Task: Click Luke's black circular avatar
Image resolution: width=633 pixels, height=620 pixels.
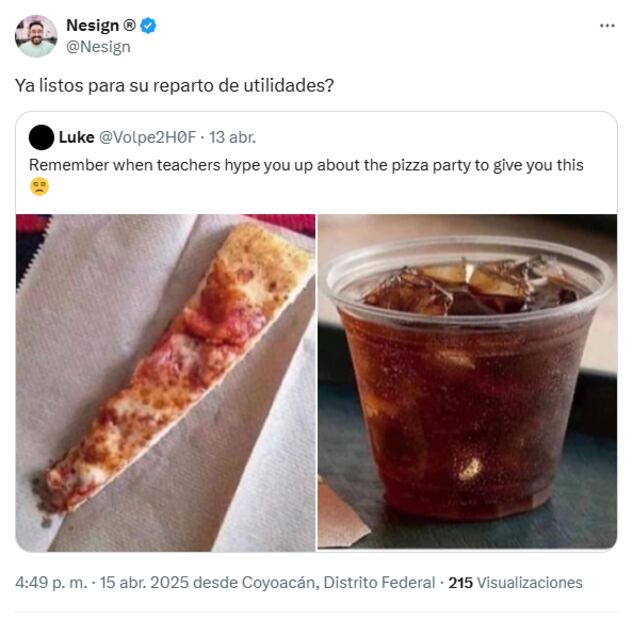Action: [41, 137]
